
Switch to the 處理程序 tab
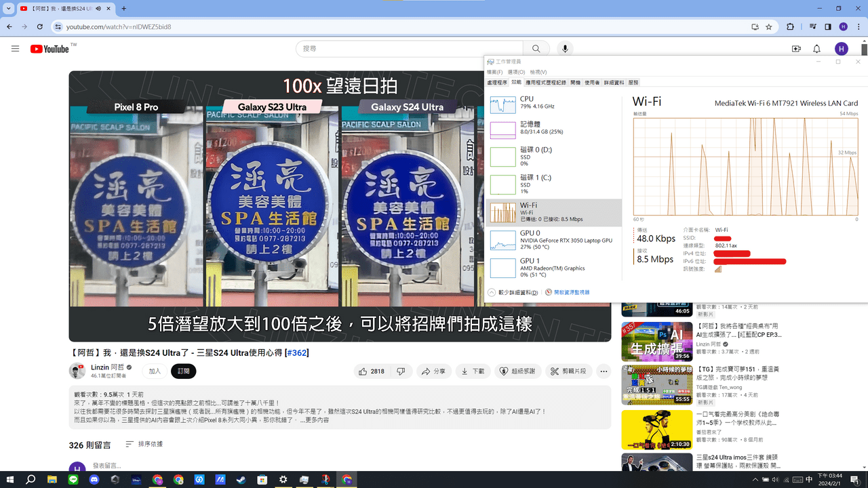[497, 82]
